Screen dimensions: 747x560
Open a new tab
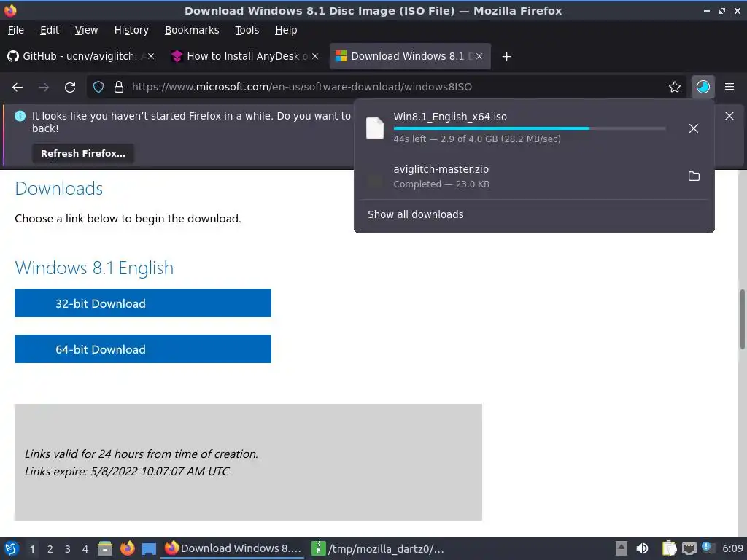[506, 57]
